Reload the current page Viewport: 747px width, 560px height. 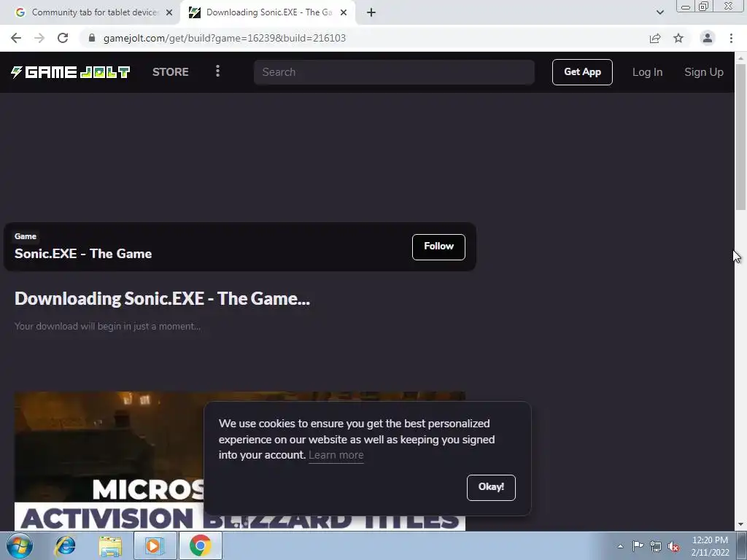point(63,38)
